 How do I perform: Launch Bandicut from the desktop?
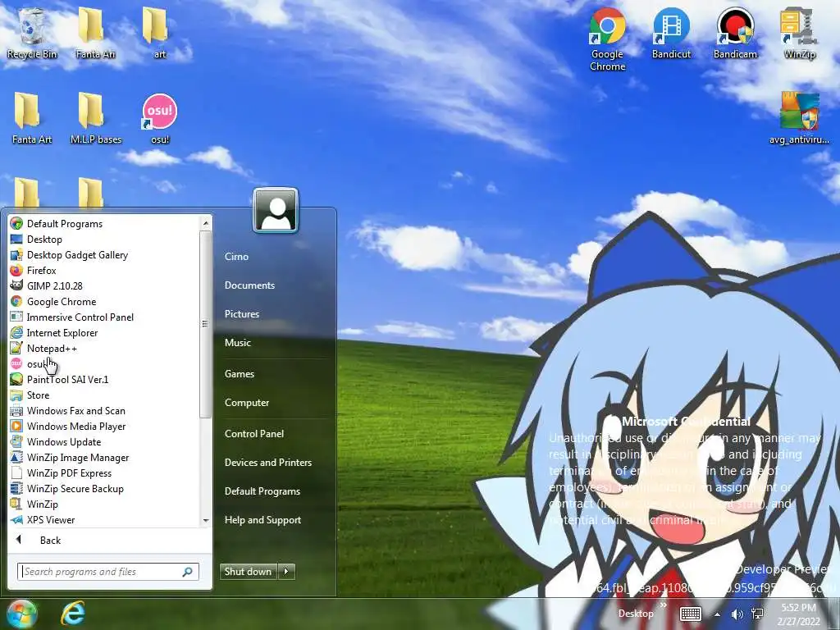coord(671,33)
